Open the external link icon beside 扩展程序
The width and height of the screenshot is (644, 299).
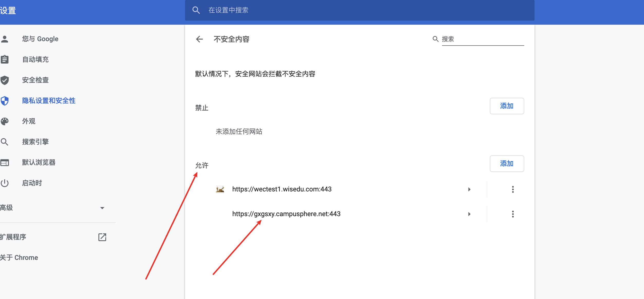(102, 237)
